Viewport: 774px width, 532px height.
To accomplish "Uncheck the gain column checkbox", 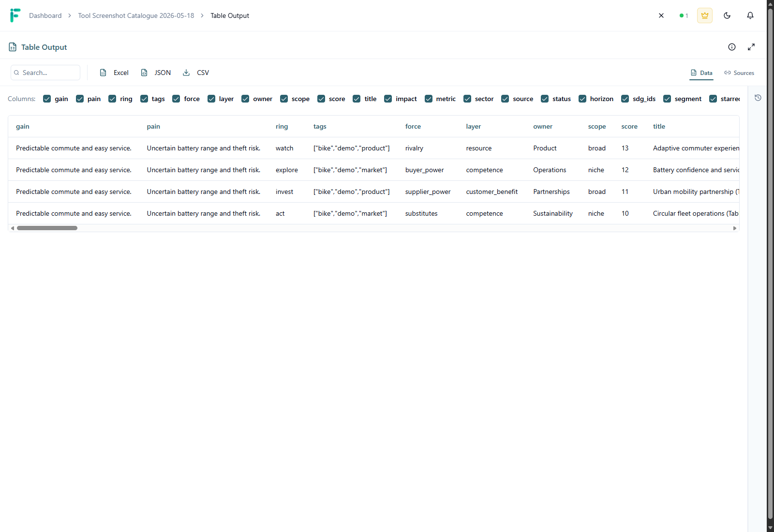I will coord(47,99).
